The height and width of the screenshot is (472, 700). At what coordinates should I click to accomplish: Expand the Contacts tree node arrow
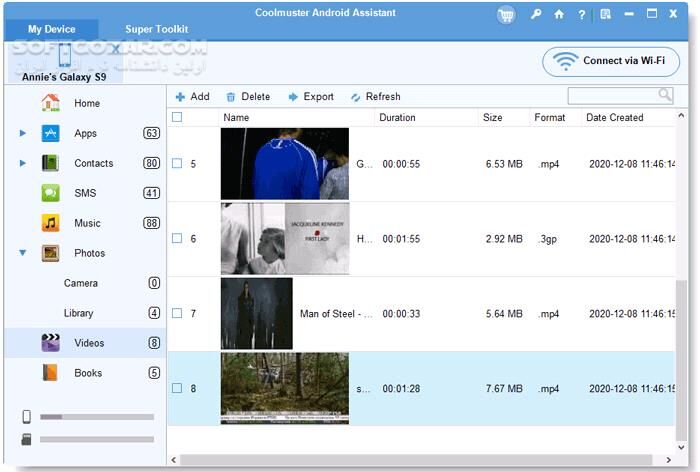click(23, 163)
